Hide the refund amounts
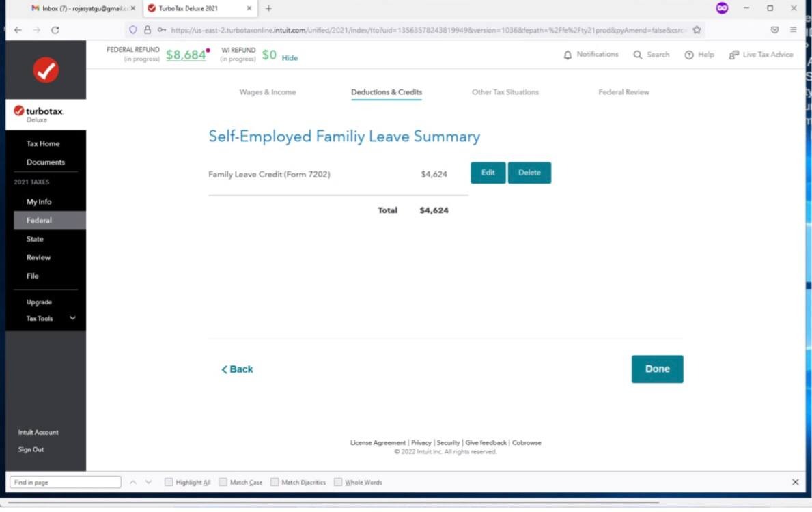The height and width of the screenshot is (512, 812). (x=290, y=58)
